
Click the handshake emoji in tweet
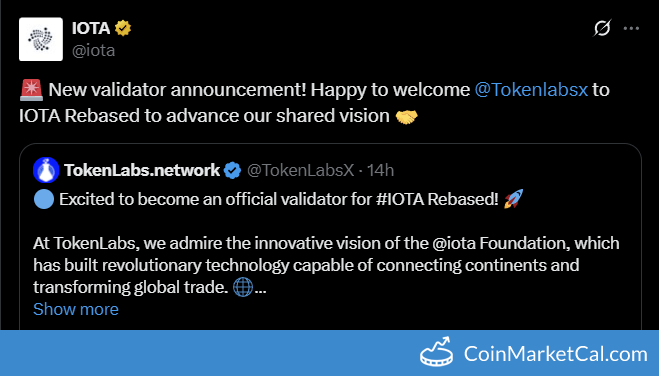pyautogui.click(x=406, y=116)
